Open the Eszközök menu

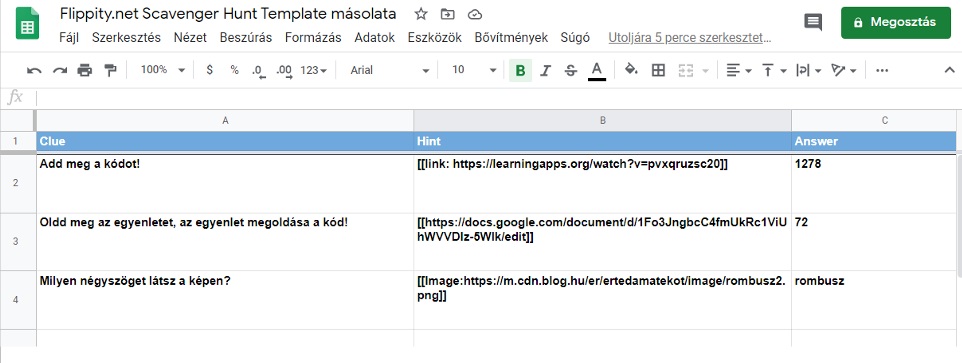434,38
